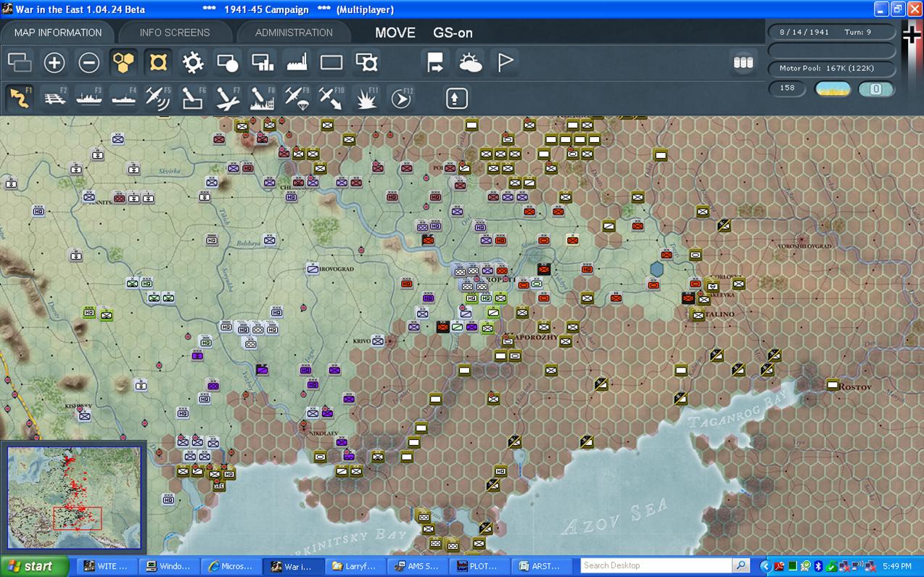Open the Windows start button
The height and width of the screenshot is (577, 924).
coord(33,566)
